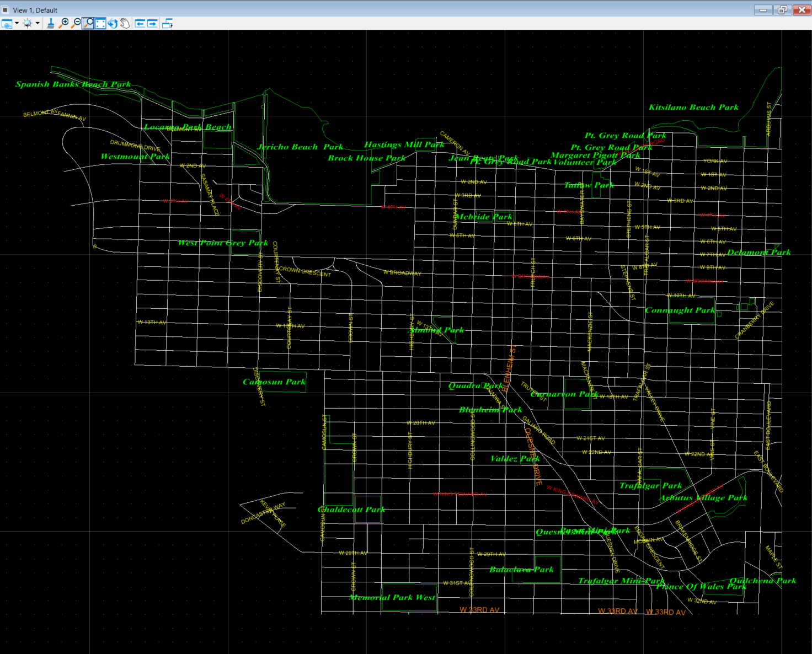
Task: Open the view window control menu square
Action: point(6,9)
